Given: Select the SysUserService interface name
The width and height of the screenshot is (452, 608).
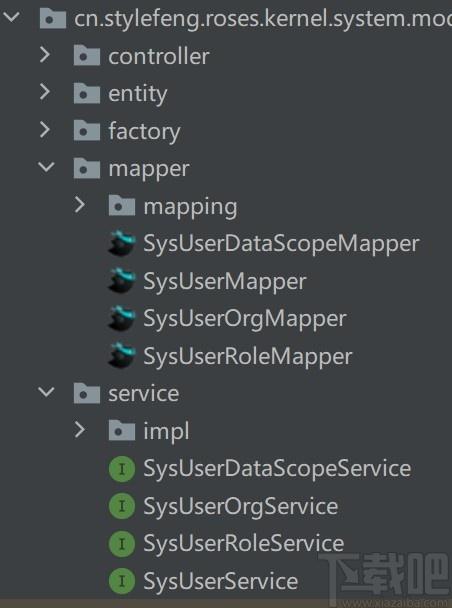Looking at the screenshot, I should click(x=221, y=582).
